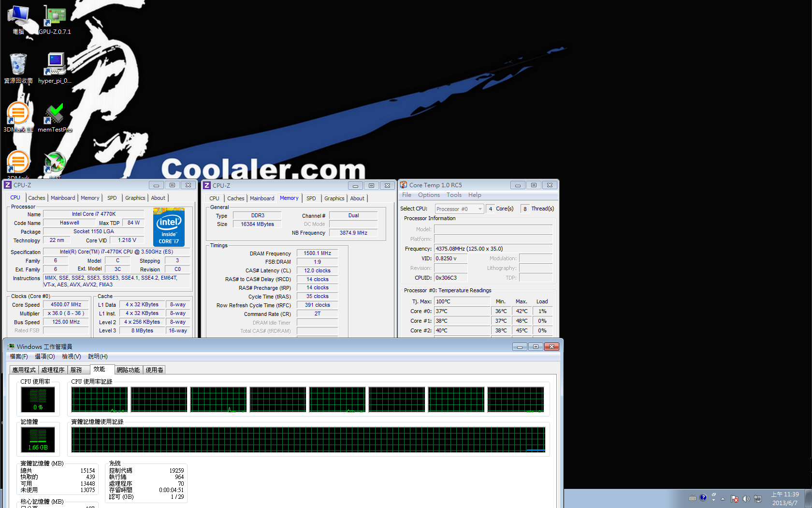Click the Core Temp title bar icon
Image resolution: width=812 pixels, height=508 pixels.
click(404, 185)
